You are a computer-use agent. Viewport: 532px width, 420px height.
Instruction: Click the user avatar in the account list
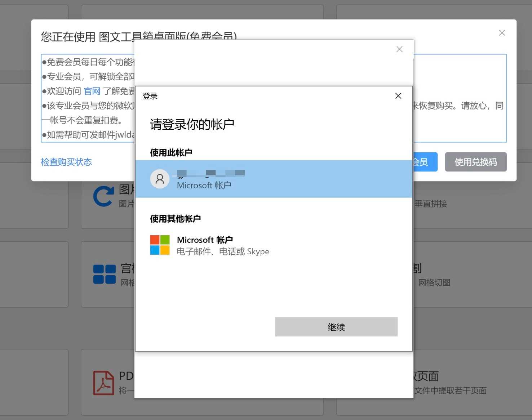(x=160, y=179)
